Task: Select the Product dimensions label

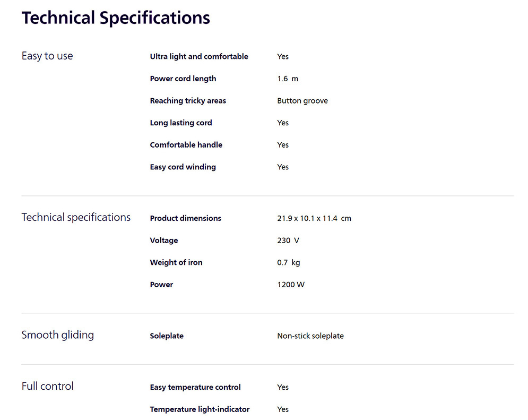Action: pos(186,218)
